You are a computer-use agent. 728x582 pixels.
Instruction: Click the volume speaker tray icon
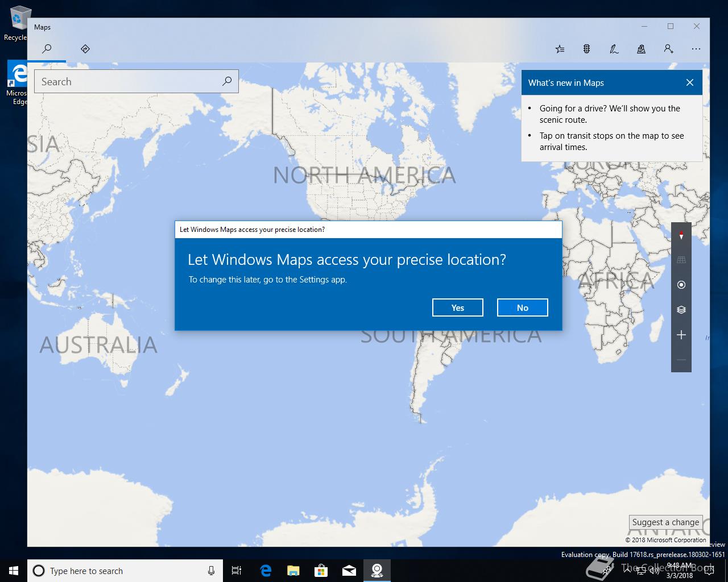pyautogui.click(x=654, y=571)
